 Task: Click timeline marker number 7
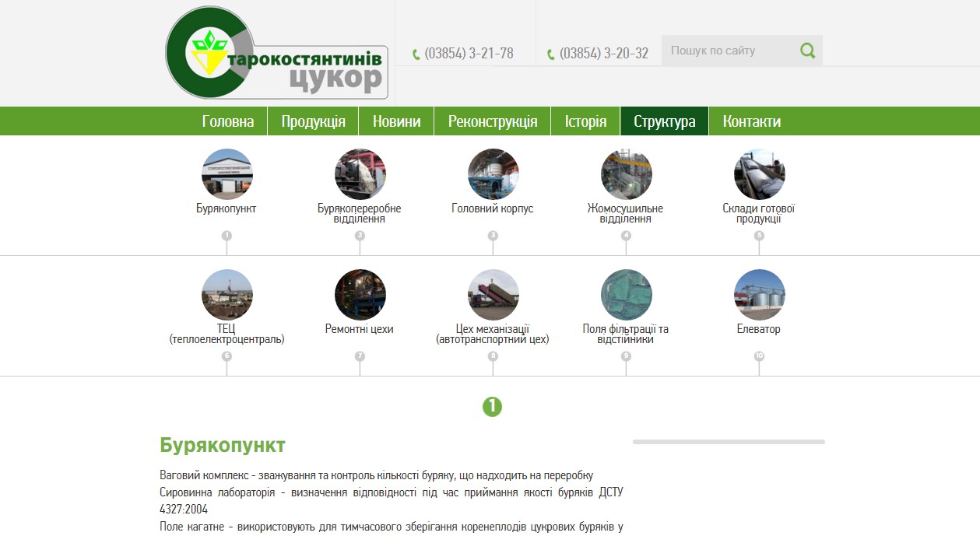coord(360,356)
